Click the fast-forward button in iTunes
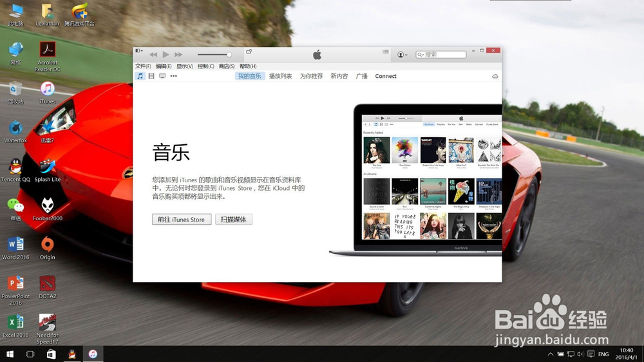644x362 pixels. click(x=178, y=54)
